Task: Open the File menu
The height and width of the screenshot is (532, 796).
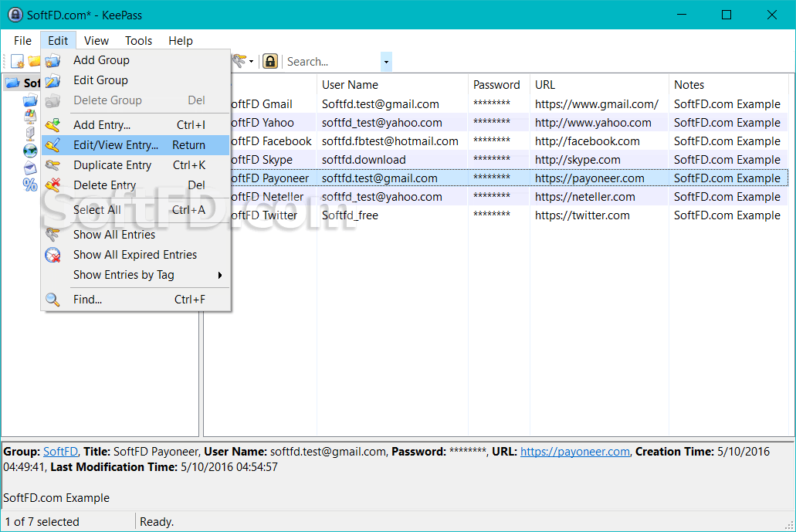Action: 22,41
